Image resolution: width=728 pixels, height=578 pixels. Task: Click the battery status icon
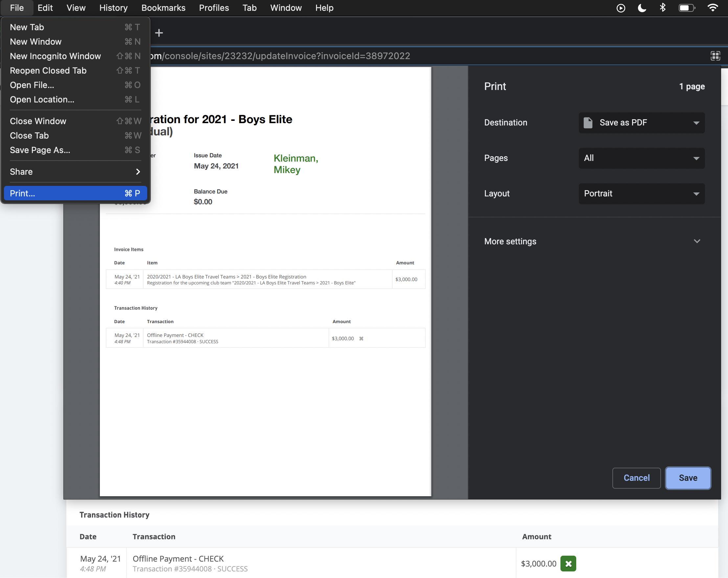(686, 8)
